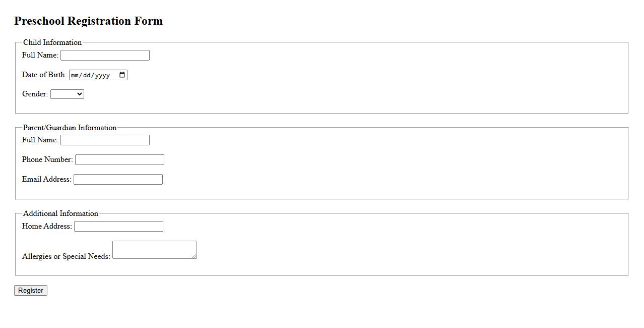
Task: Select the month segment of Date of Birth
Action: click(75, 76)
